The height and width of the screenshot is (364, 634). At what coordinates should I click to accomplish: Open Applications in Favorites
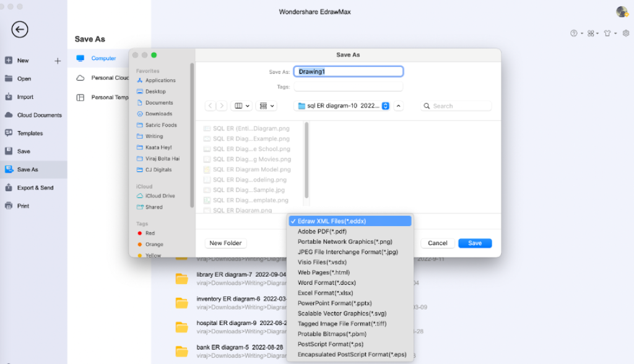click(x=160, y=80)
